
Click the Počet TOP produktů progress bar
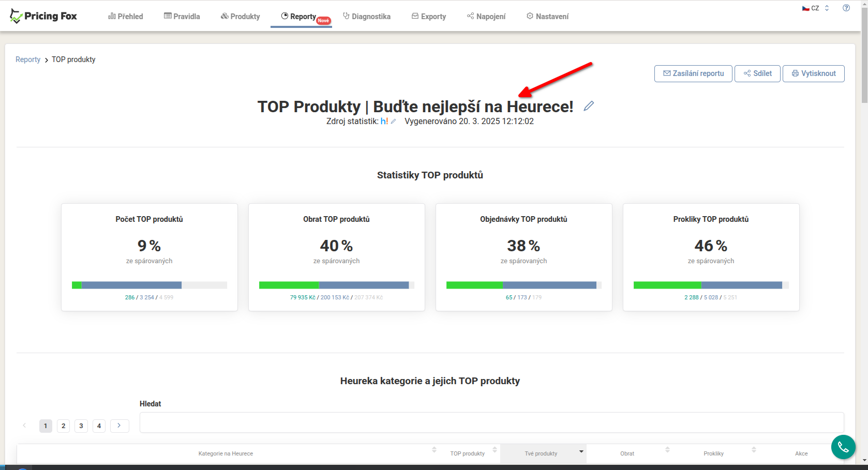point(149,285)
